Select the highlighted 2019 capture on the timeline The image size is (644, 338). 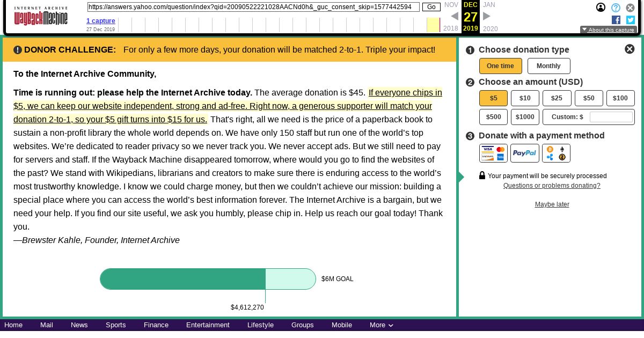coord(433,25)
